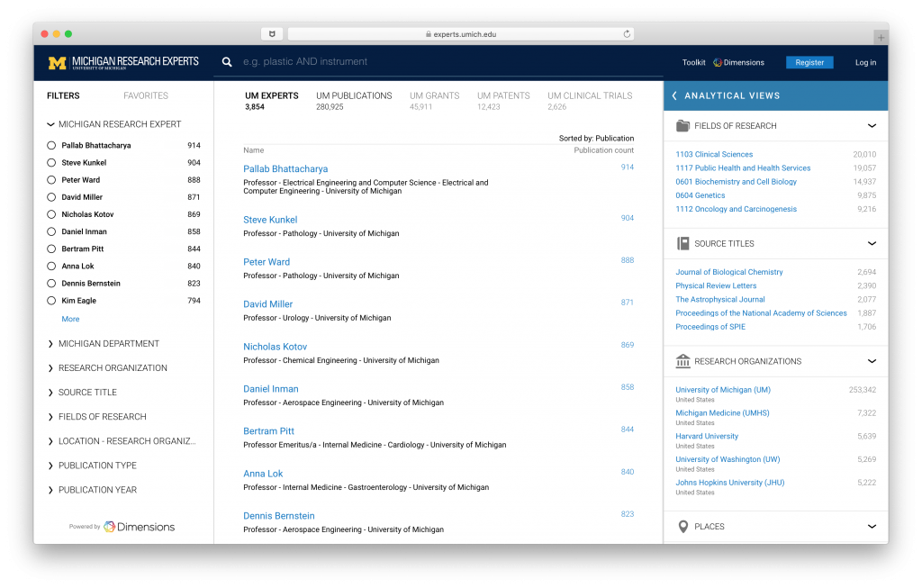The image size is (922, 588).
Task: Select the UM Experts tab
Action: [x=272, y=101]
